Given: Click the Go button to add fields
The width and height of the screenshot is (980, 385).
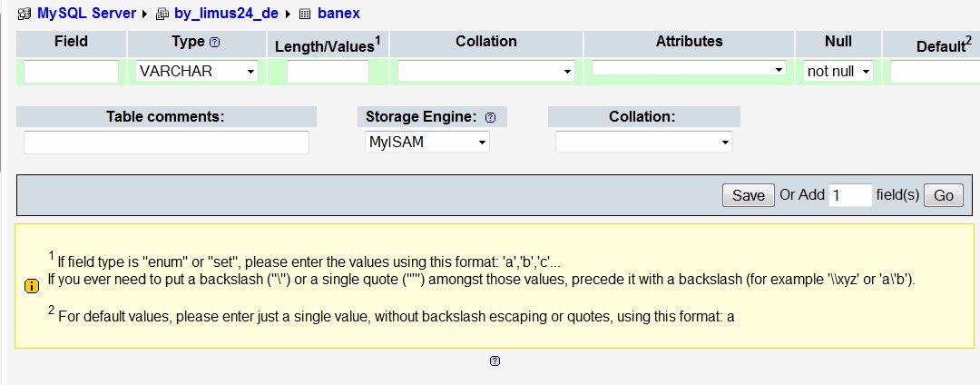Looking at the screenshot, I should click(943, 195).
